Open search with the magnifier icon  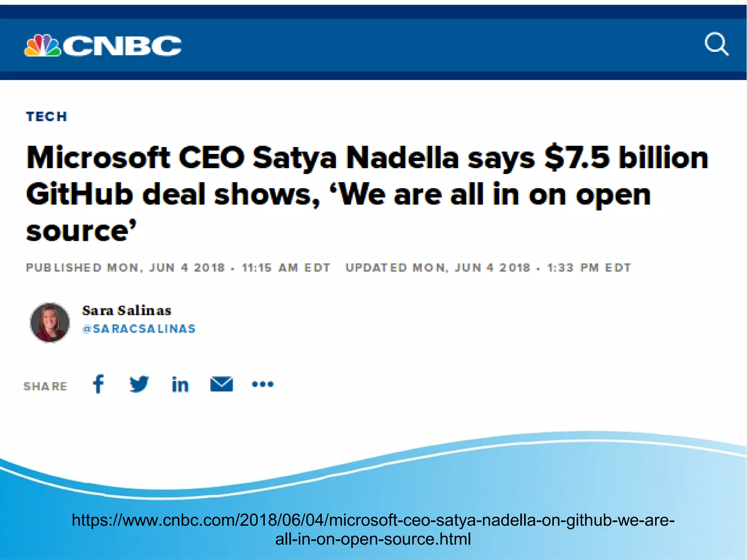[x=716, y=45]
